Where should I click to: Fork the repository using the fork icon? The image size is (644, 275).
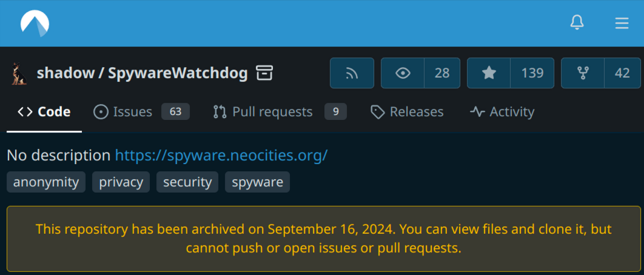(583, 73)
